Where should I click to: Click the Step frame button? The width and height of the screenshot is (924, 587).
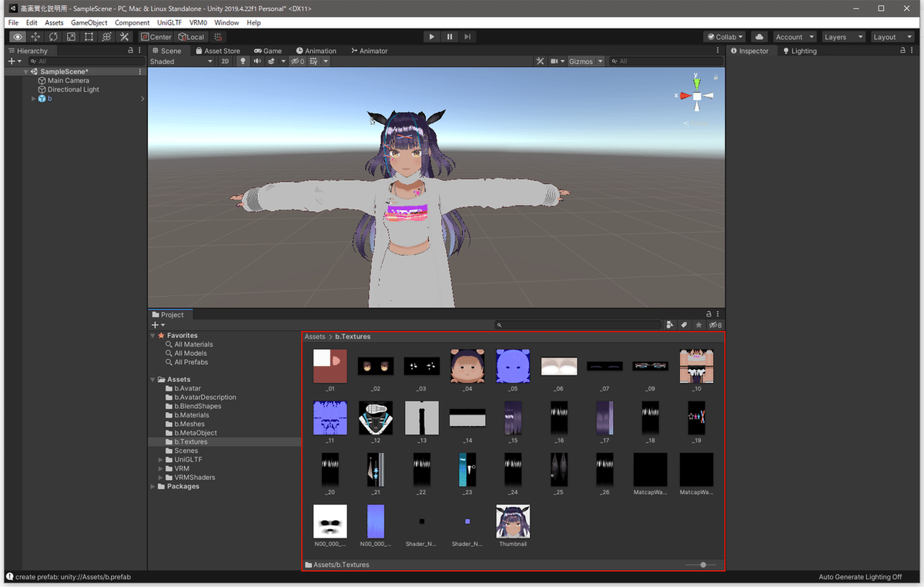tap(467, 37)
